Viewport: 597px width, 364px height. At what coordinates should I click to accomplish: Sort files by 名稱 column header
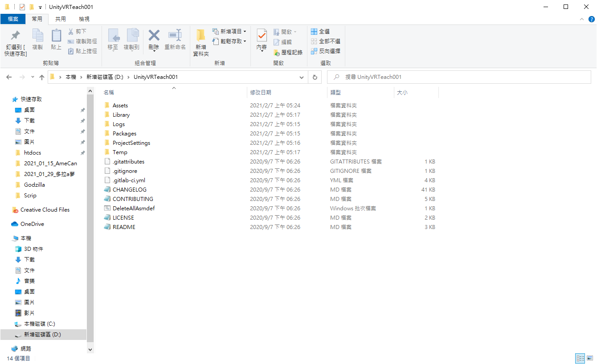174,93
